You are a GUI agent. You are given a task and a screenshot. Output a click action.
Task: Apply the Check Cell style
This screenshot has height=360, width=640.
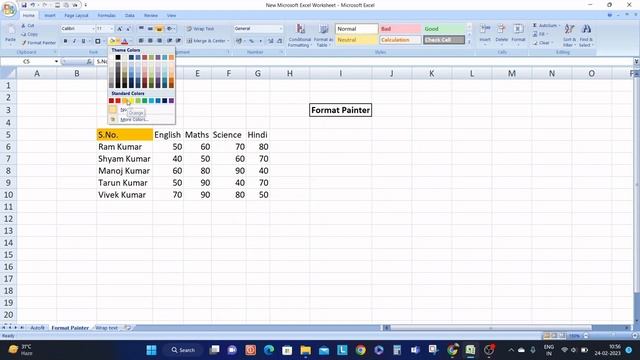click(x=444, y=40)
